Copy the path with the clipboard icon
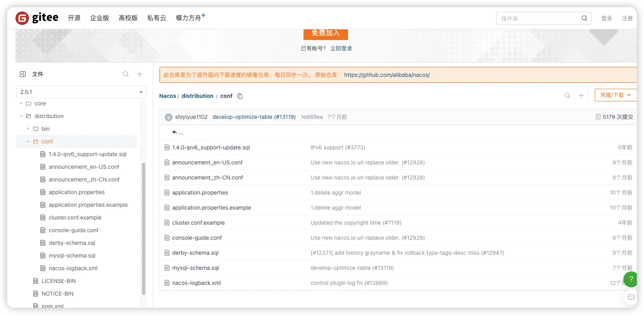This screenshot has height=315, width=644. (x=240, y=96)
